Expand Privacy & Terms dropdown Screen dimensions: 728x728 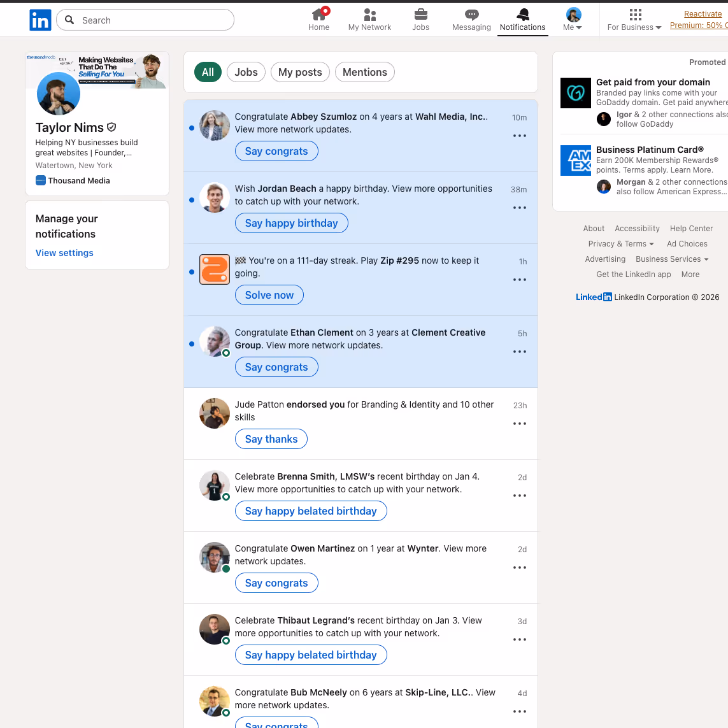(x=621, y=244)
